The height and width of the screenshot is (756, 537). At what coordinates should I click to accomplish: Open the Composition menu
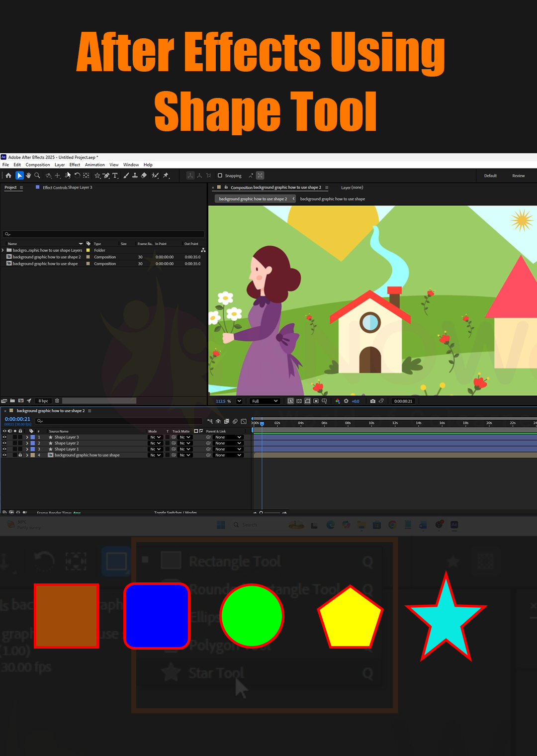tap(38, 165)
